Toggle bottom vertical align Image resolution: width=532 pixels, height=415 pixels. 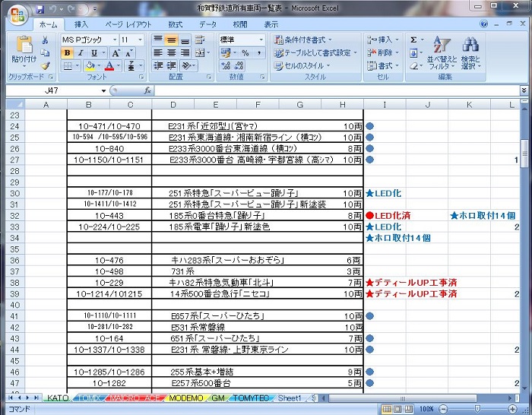(x=185, y=40)
